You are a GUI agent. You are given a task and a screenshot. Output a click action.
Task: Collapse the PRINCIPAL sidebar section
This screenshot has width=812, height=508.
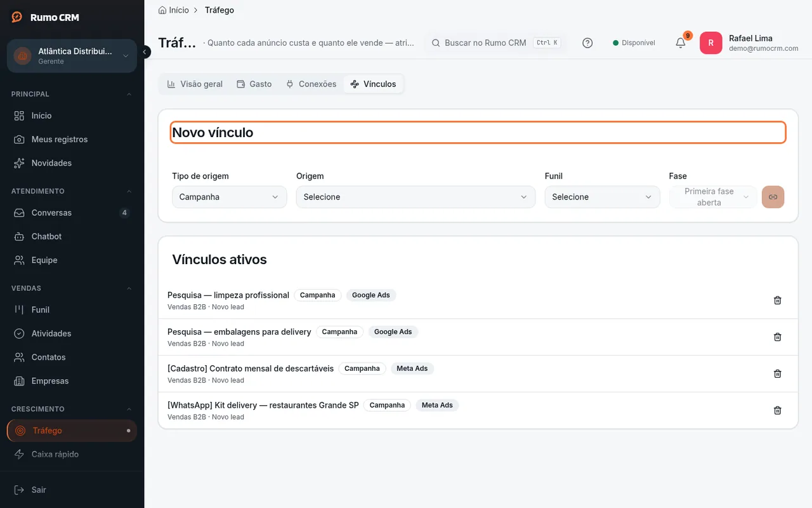(72, 94)
